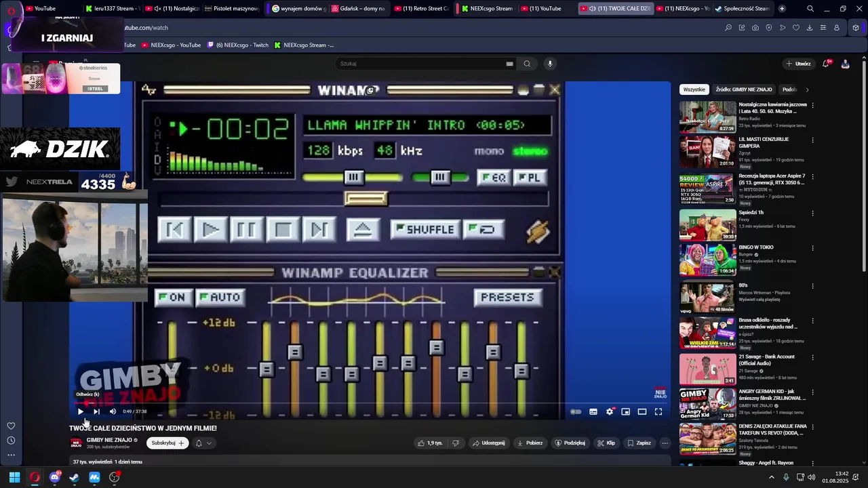This screenshot has height=488, width=868.
Task: Open options for BINGO W TOKIO video
Action: 812,248
